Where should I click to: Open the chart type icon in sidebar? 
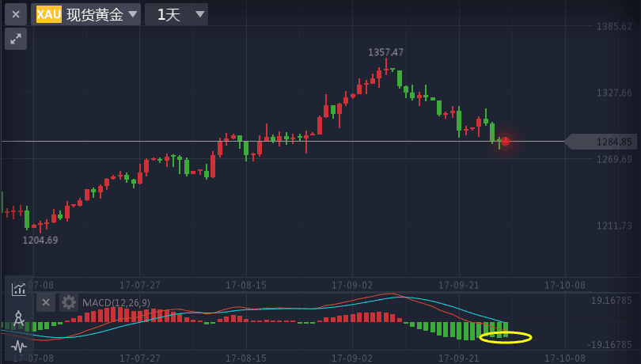coord(18,289)
